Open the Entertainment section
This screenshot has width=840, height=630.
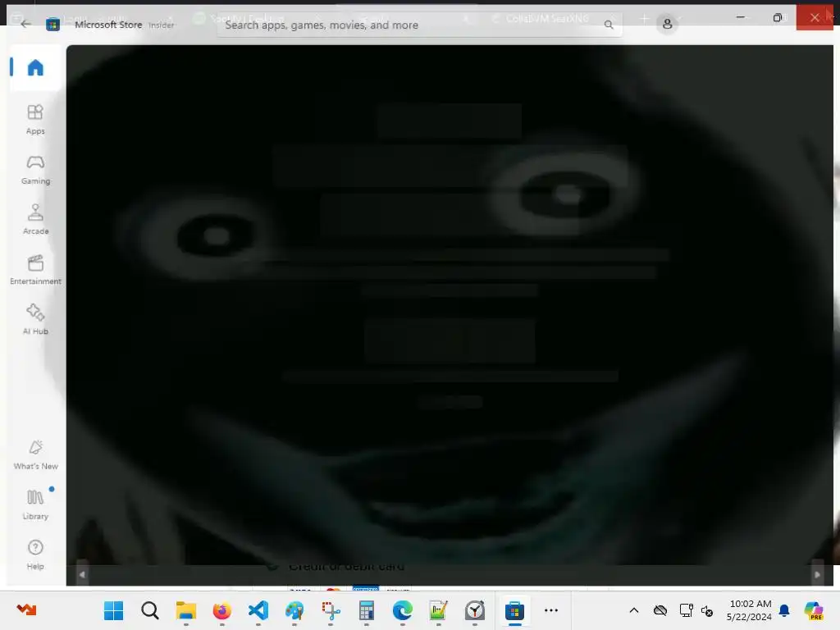(35, 269)
